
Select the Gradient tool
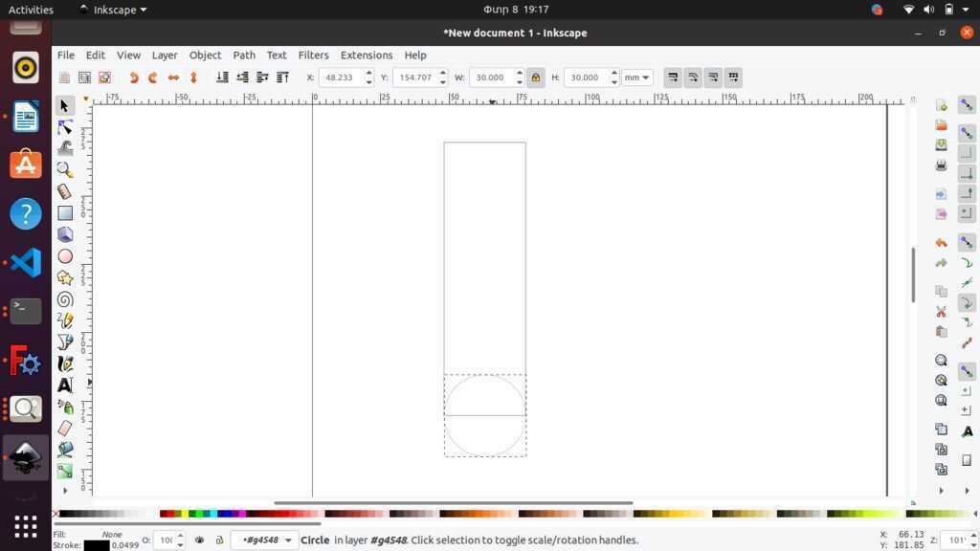click(64, 471)
